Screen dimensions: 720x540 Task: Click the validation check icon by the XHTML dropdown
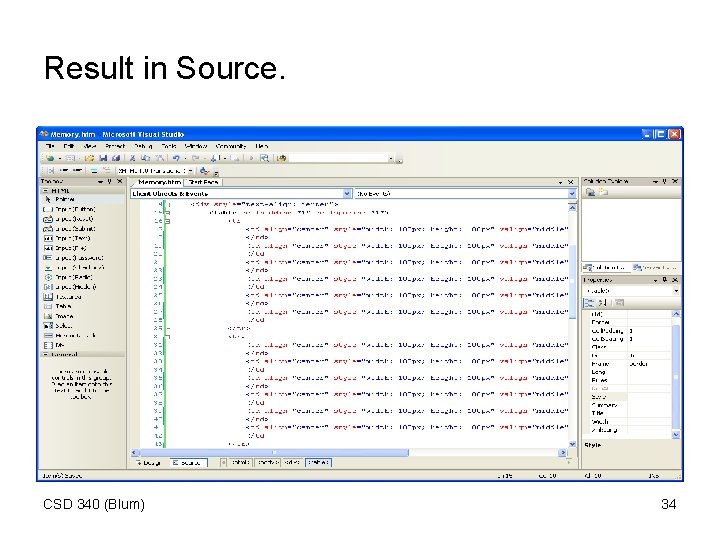(x=204, y=171)
